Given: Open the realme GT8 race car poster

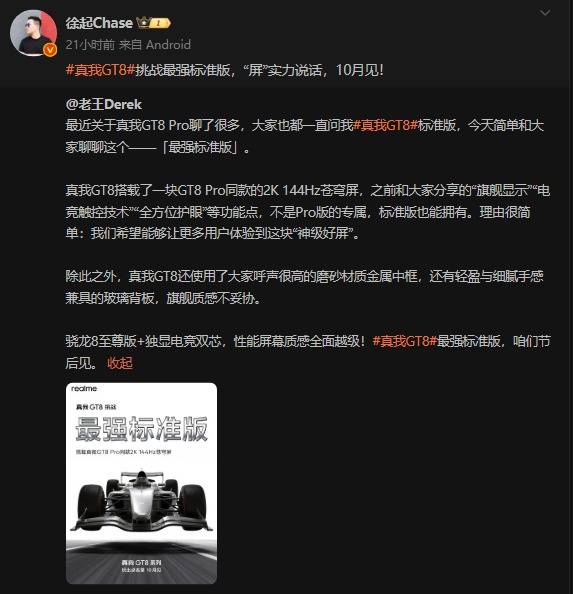Looking at the screenshot, I should pyautogui.click(x=142, y=483).
